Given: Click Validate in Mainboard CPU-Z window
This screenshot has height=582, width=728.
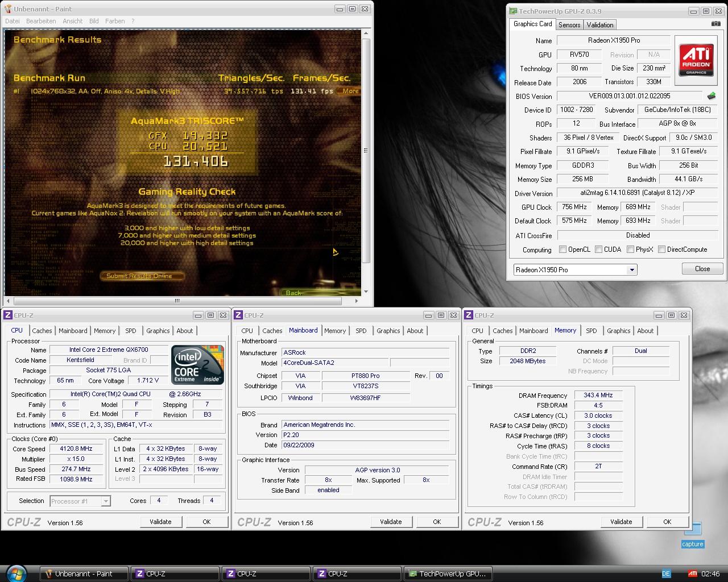Looking at the screenshot, I should tap(391, 522).
